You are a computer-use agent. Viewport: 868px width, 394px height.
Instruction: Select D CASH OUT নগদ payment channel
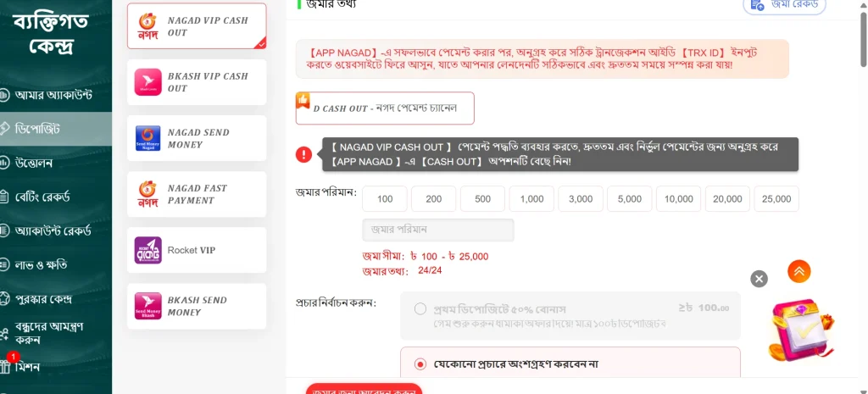coord(385,108)
